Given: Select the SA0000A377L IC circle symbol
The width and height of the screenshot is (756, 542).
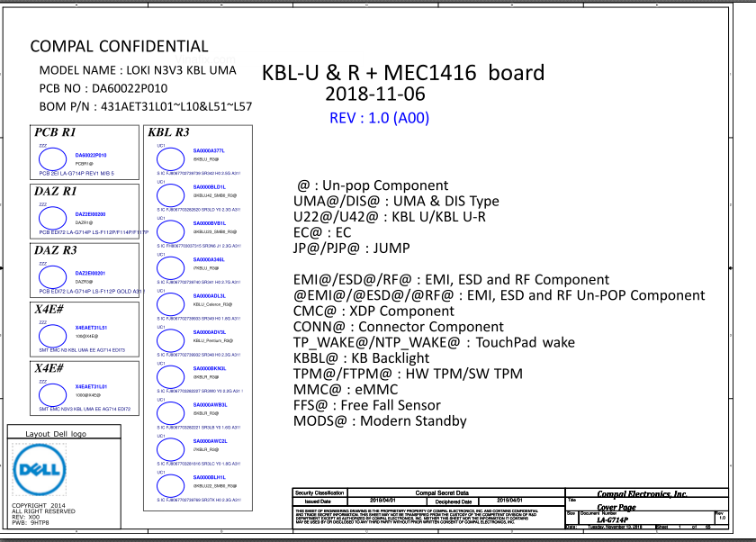Looking at the screenshot, I should (x=172, y=158).
